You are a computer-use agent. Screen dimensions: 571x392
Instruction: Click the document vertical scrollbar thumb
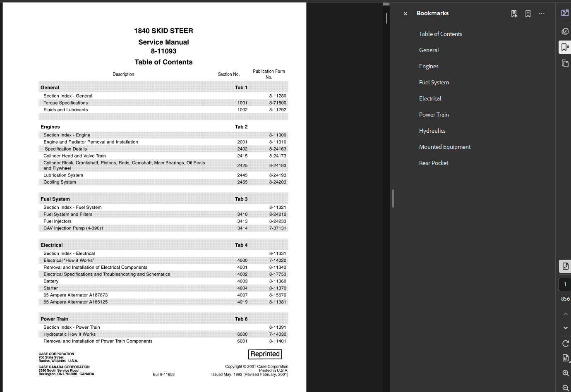click(x=386, y=18)
